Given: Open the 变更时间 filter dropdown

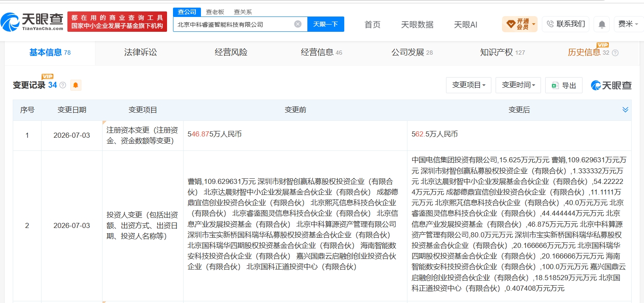Looking at the screenshot, I should tap(518, 85).
